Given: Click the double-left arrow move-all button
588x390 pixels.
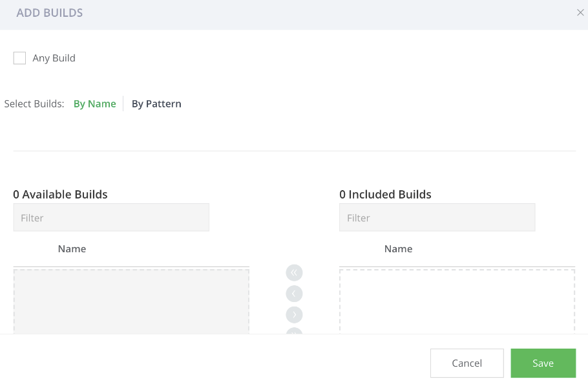Looking at the screenshot, I should pos(294,272).
